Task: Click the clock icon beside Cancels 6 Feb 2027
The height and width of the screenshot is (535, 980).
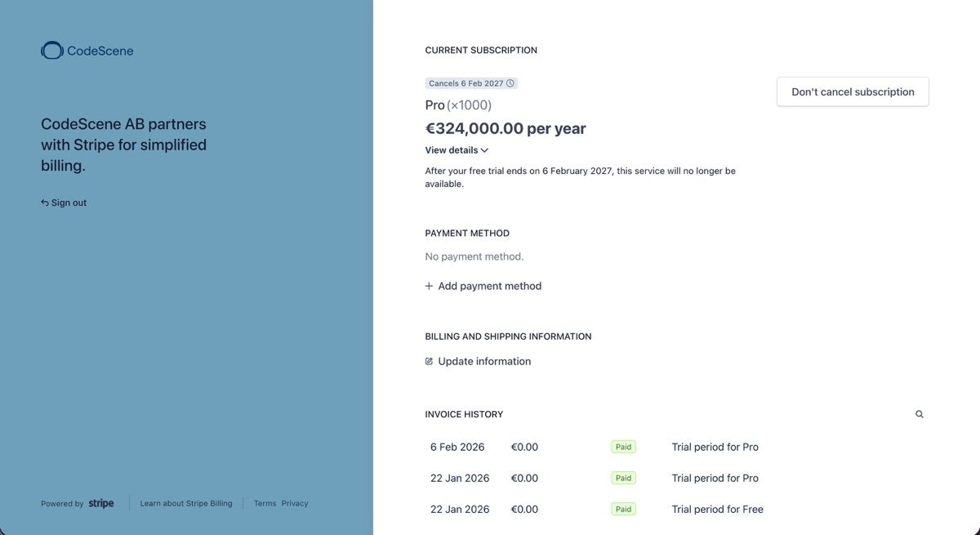Action: pyautogui.click(x=510, y=83)
